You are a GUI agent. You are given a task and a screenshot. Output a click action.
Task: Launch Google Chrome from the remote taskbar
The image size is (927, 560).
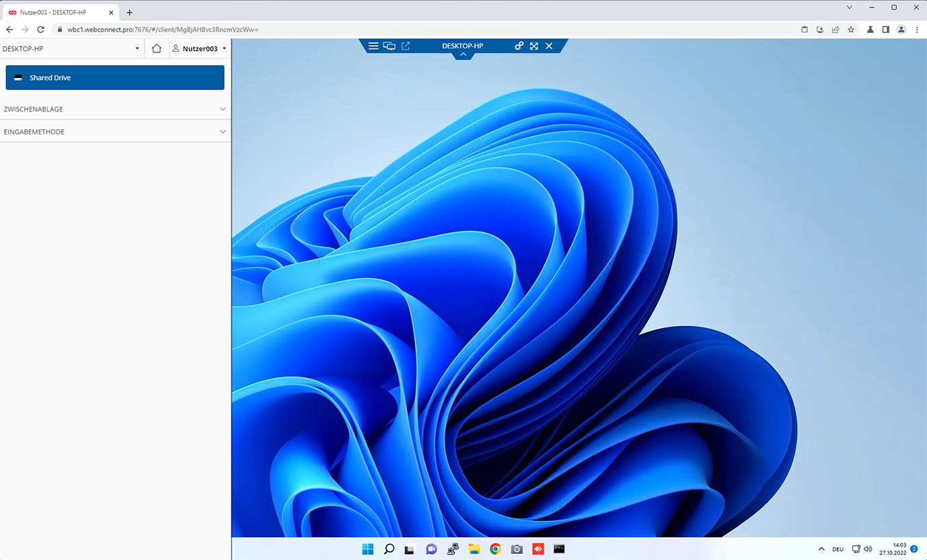[x=495, y=549]
